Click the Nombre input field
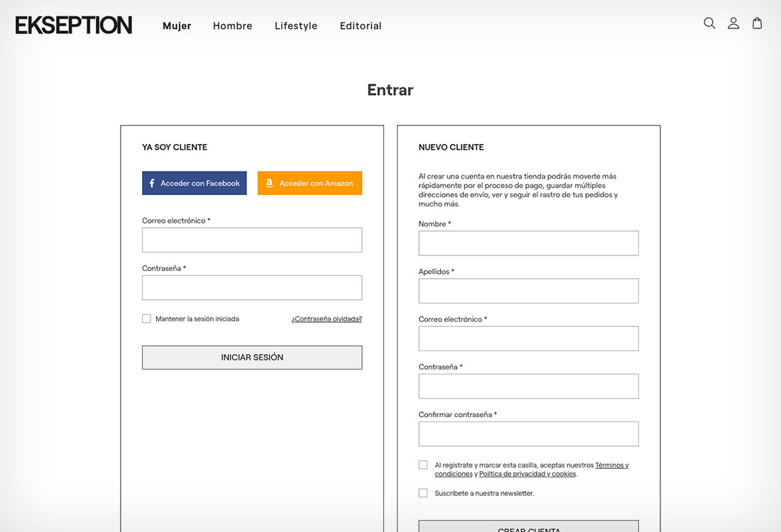This screenshot has height=532, width=781. (x=529, y=243)
